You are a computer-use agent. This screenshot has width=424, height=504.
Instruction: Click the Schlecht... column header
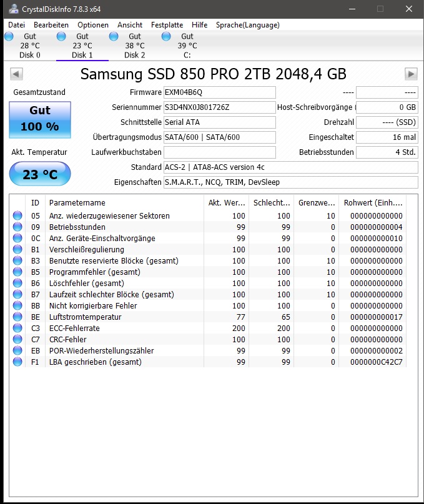click(x=271, y=203)
